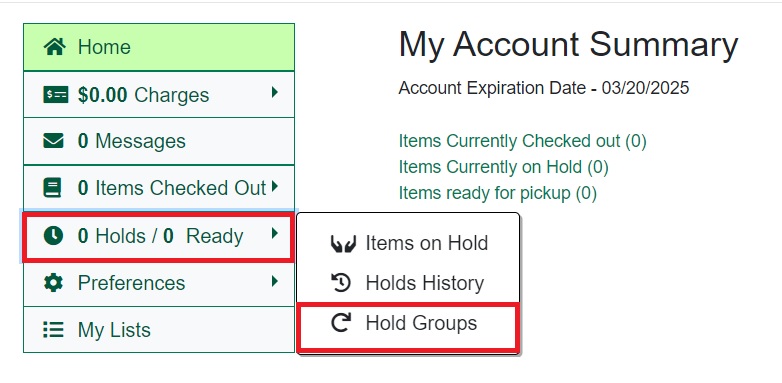Image resolution: width=782 pixels, height=383 pixels.
Task: Follow the Items Currently on Hold (0) link
Action: coord(504,167)
